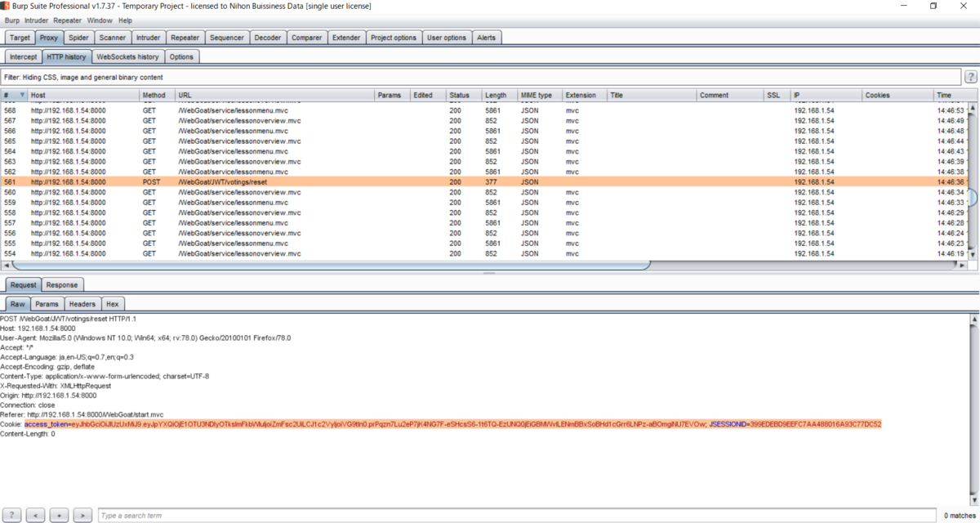
Task: Select history row number 554
Action: pyautogui.click(x=483, y=254)
